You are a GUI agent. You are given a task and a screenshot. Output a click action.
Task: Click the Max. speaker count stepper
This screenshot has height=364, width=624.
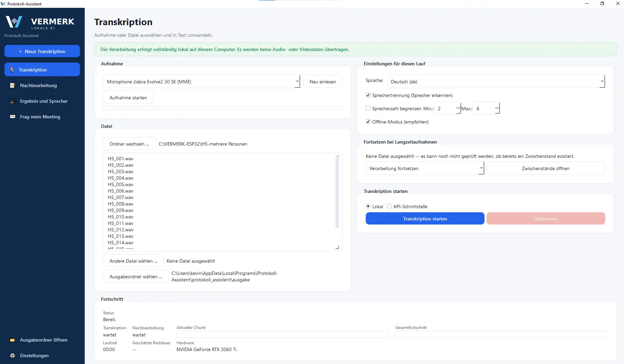tap(486, 109)
